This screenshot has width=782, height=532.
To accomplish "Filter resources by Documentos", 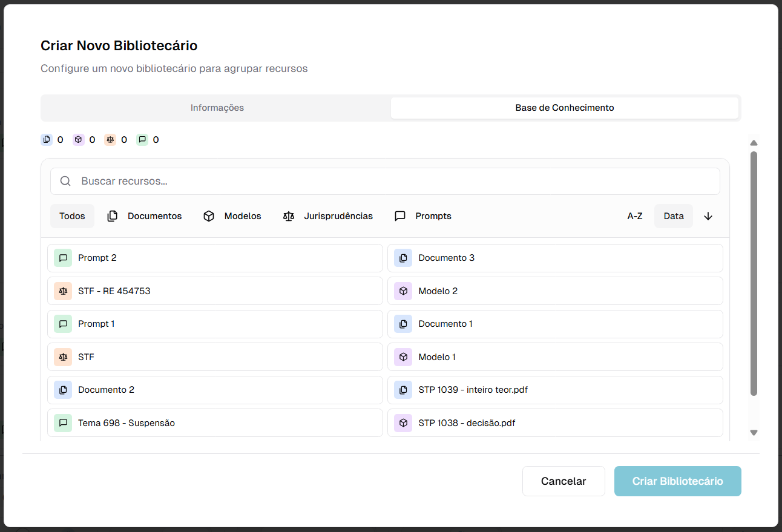I will pyautogui.click(x=145, y=216).
